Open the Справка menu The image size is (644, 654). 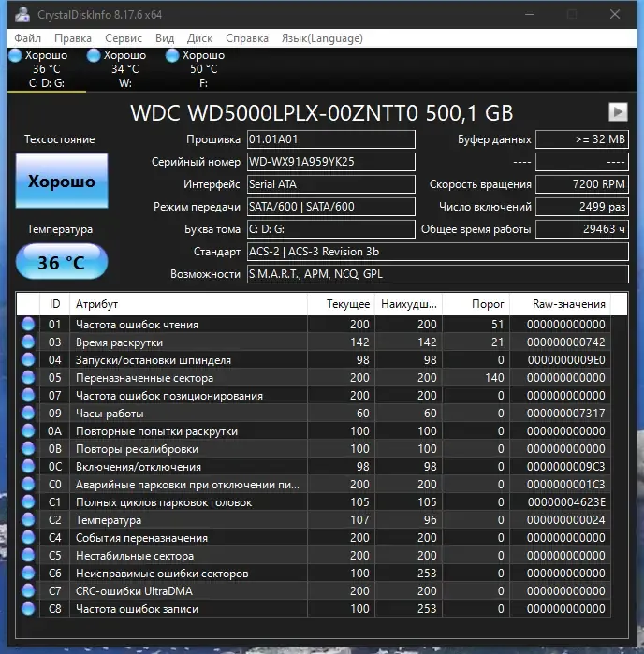[x=247, y=38]
